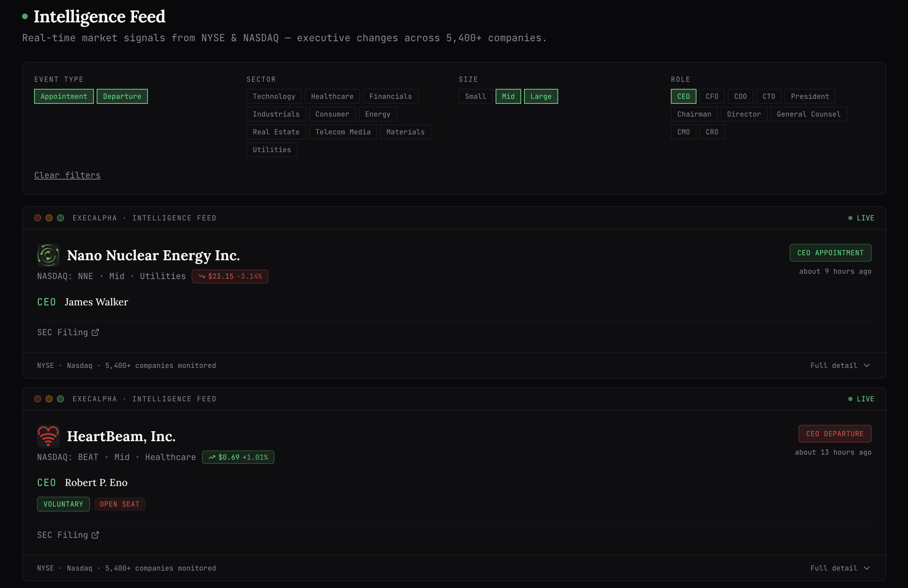Click the LIVE indicator on HeartBeam card
Viewport: 908px width, 588px height.
[x=861, y=399]
